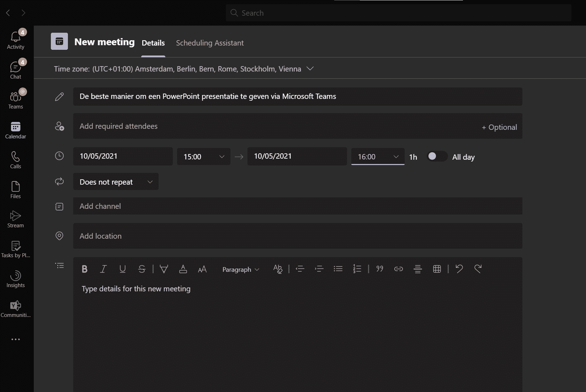Image resolution: width=586 pixels, height=392 pixels.
Task: Open the Activity feed
Action: [16, 40]
